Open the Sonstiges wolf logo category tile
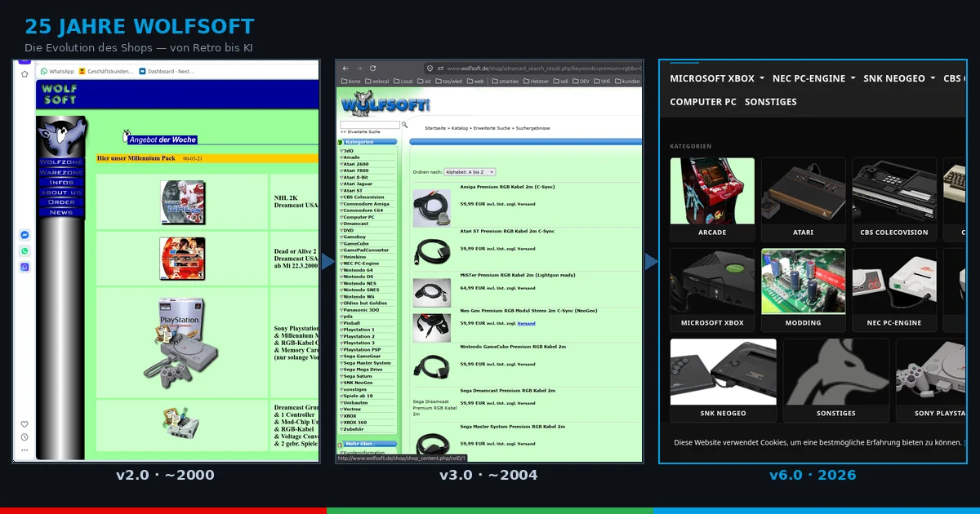The image size is (980, 514). (836, 380)
